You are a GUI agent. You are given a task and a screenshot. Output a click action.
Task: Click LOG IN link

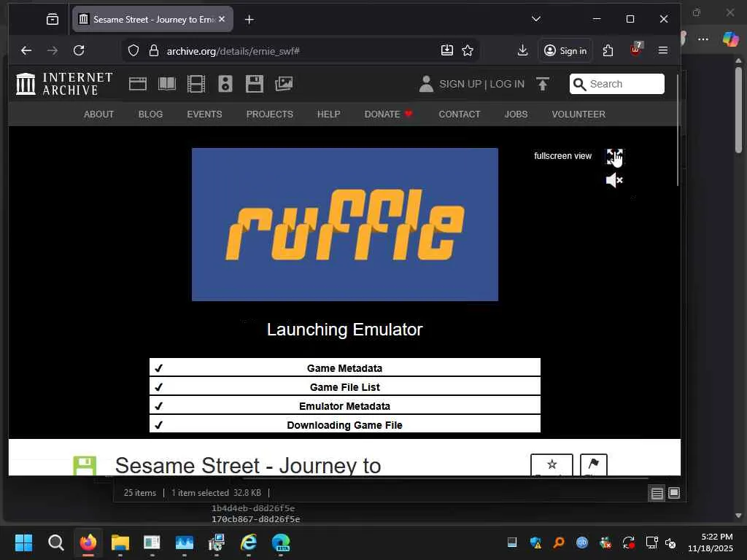507,84
